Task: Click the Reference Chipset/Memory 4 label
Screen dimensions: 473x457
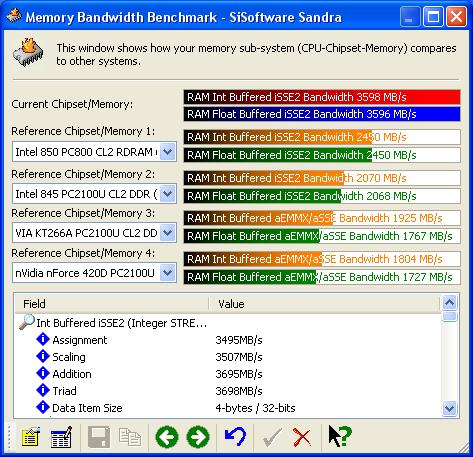Action: [83, 253]
